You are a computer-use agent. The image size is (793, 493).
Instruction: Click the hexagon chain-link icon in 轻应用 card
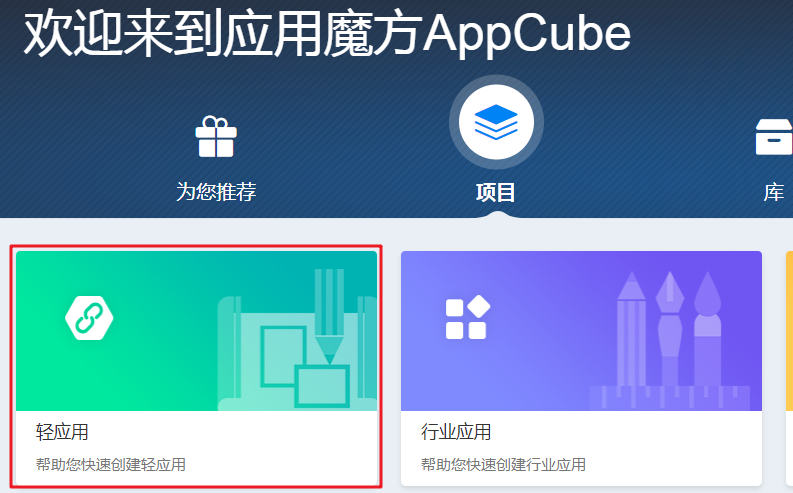89,318
